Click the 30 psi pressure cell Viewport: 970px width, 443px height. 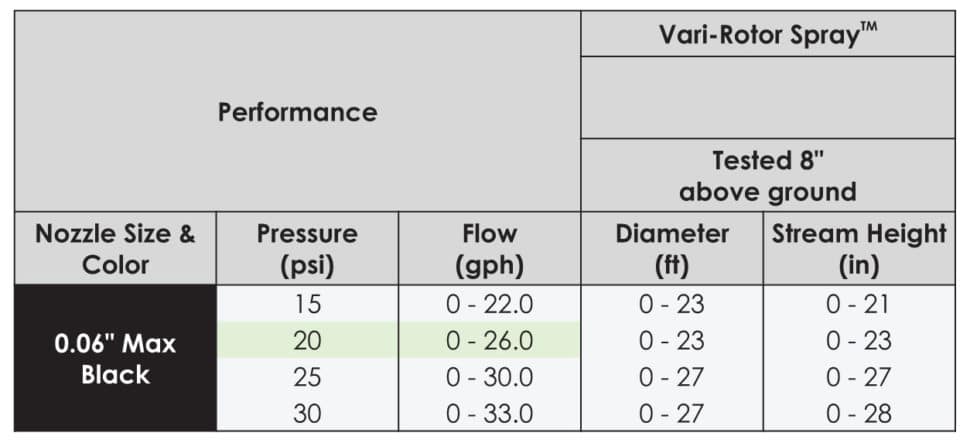pos(307,413)
